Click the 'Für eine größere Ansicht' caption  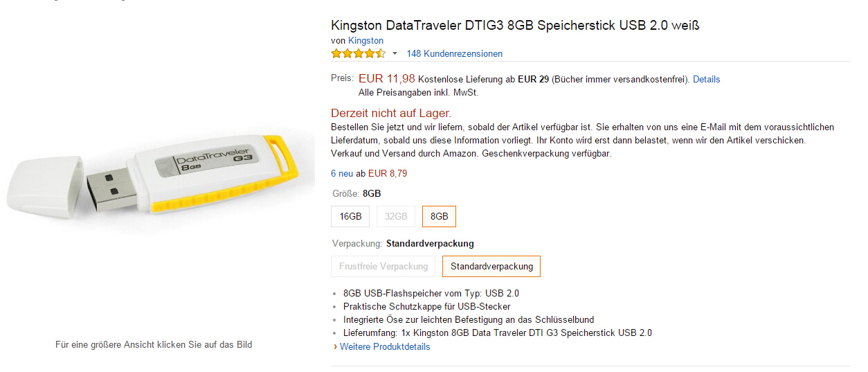[x=154, y=344]
